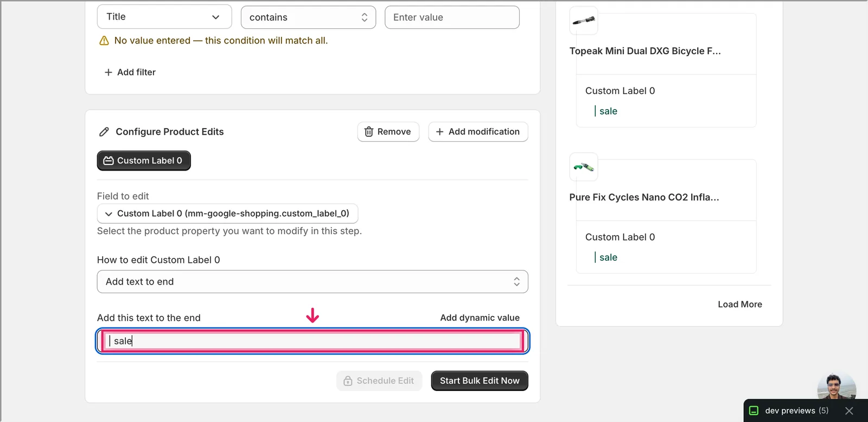The width and height of the screenshot is (868, 422).
Task: Click the 'How to edit Custom Label 0' label
Action: 158,260
